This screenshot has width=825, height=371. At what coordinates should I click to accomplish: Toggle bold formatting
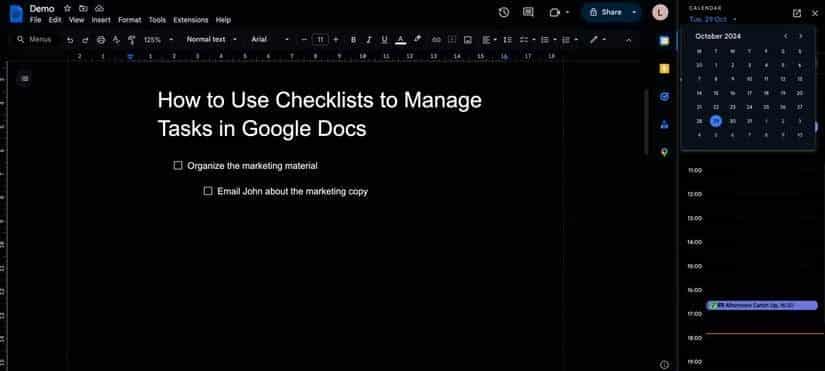click(353, 39)
